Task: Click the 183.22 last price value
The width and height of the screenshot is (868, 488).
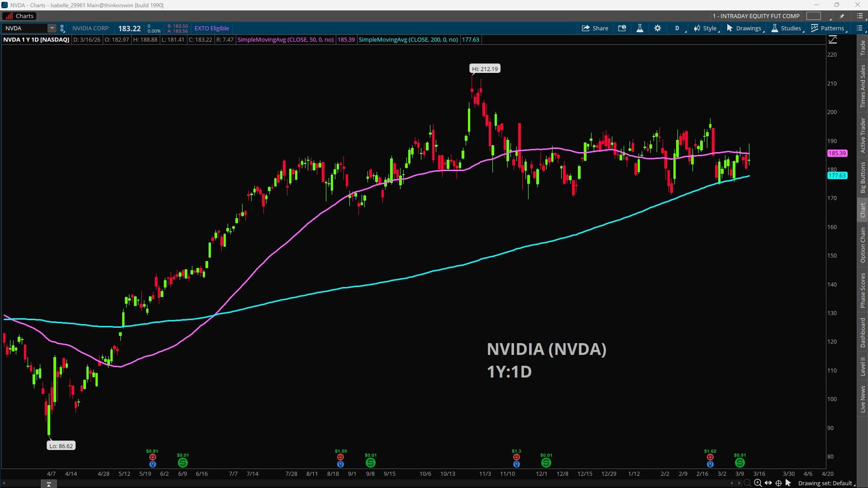Action: 129,29
